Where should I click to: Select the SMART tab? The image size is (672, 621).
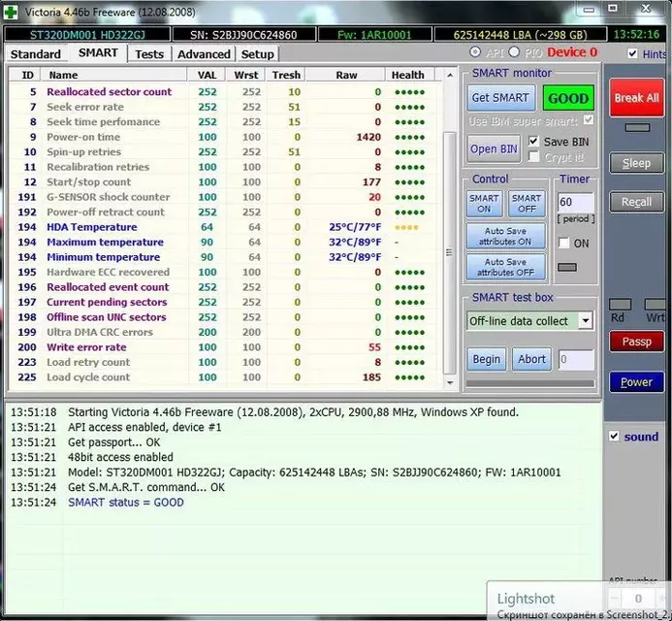pyautogui.click(x=98, y=52)
